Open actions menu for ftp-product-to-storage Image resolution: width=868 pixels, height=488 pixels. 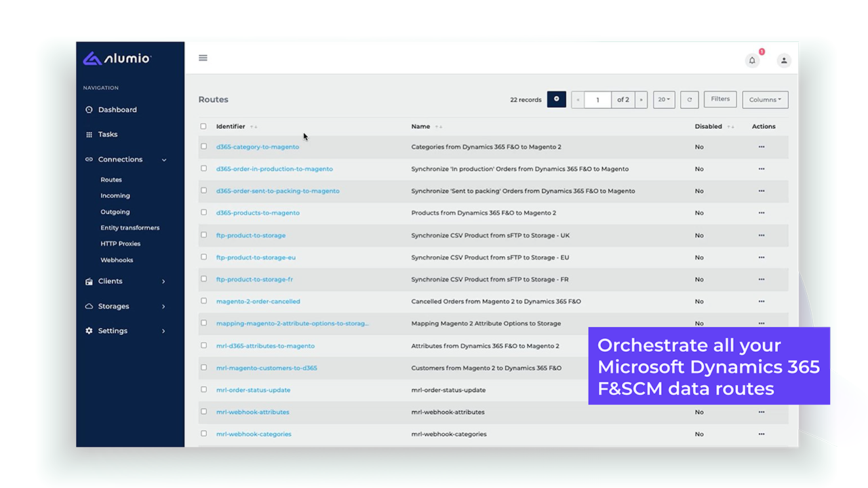762,235
